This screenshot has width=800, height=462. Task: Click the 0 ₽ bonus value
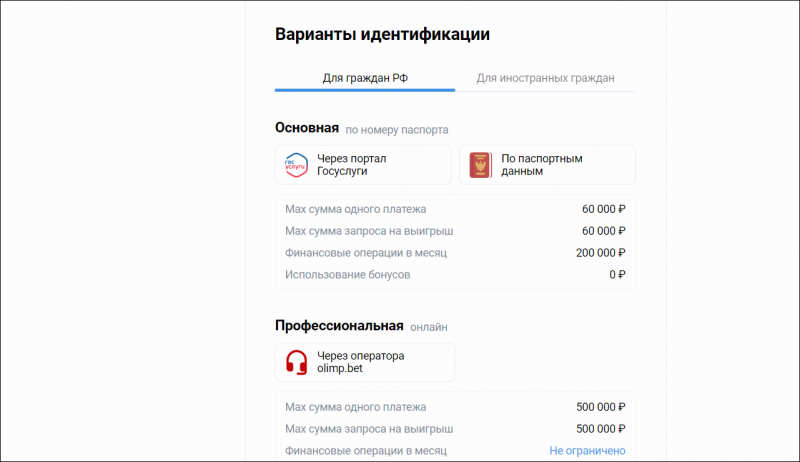tap(617, 275)
